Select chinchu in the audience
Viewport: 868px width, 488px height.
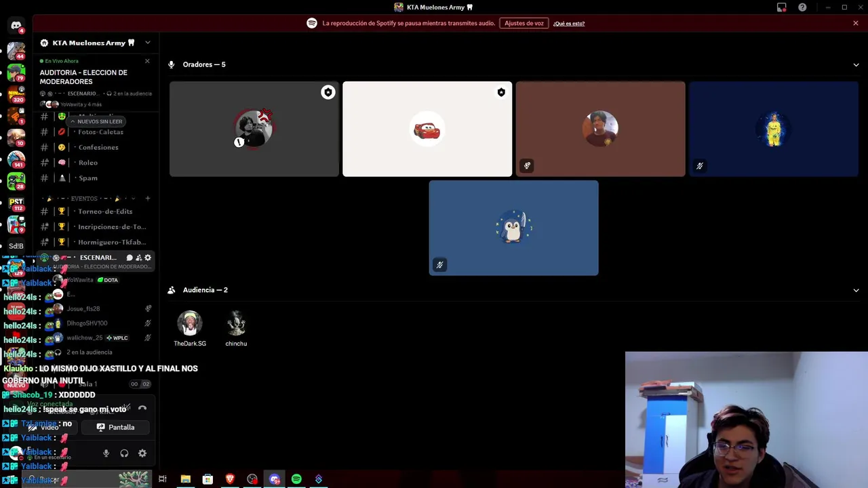click(236, 329)
